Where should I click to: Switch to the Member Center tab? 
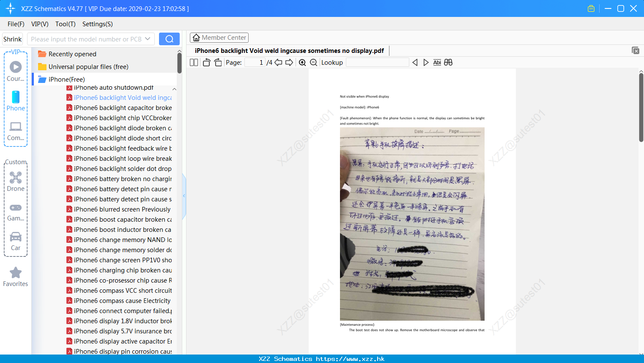[219, 38]
